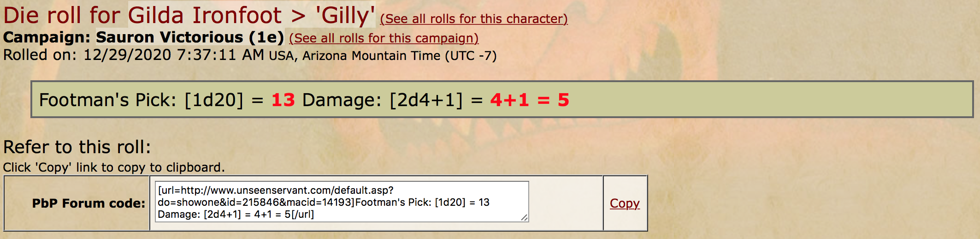Click the Copy link beside the forum code
Screen dimensions: 980x239
tap(625, 203)
